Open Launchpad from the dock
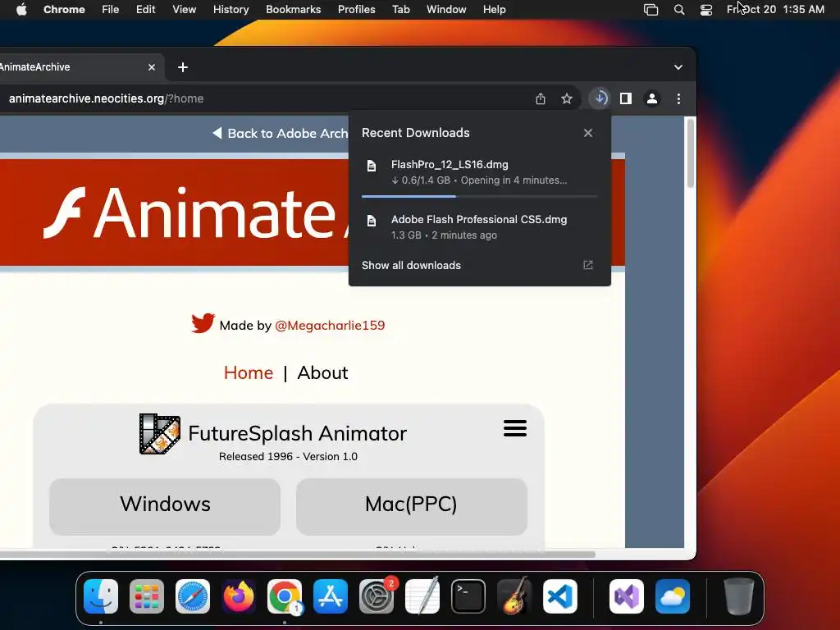 coord(147,596)
